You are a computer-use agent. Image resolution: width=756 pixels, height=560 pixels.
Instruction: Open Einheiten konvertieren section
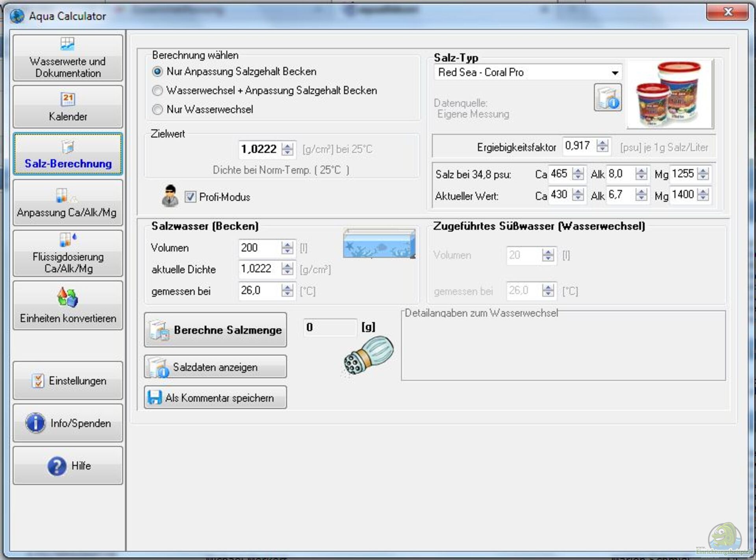68,306
